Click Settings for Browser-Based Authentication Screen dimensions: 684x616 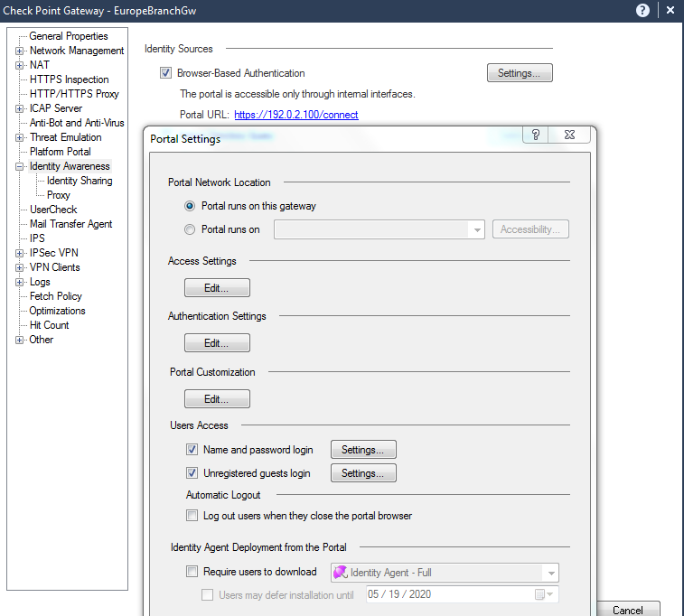point(520,73)
